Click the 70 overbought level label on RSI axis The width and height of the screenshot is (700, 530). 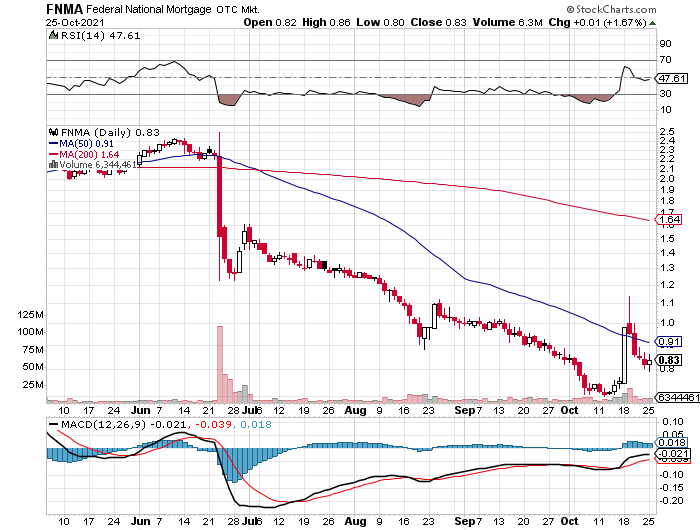click(665, 60)
